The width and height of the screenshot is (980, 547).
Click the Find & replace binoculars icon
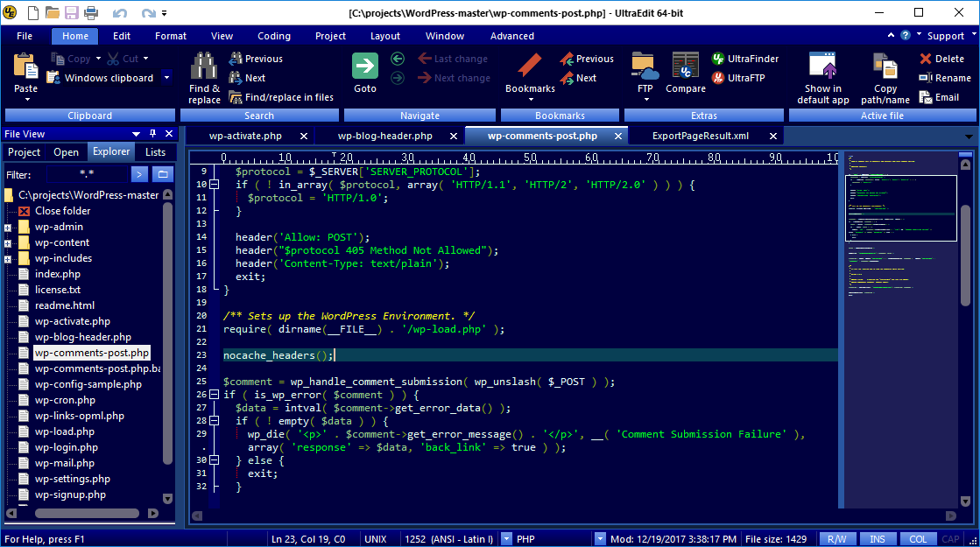click(x=204, y=67)
